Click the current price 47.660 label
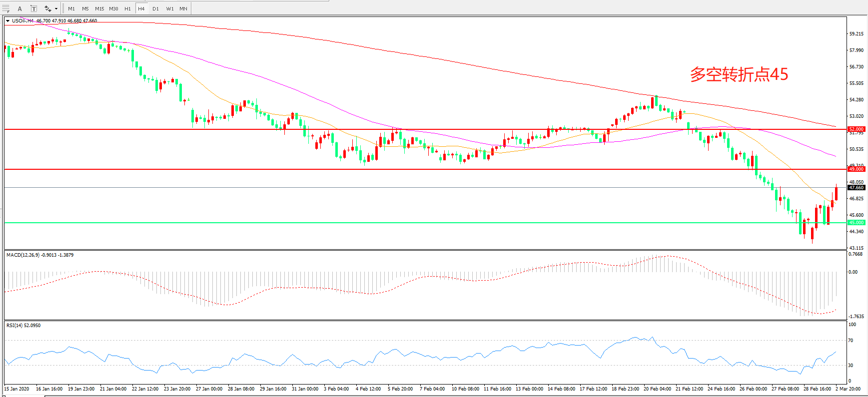The height and width of the screenshot is (397, 868). point(856,188)
